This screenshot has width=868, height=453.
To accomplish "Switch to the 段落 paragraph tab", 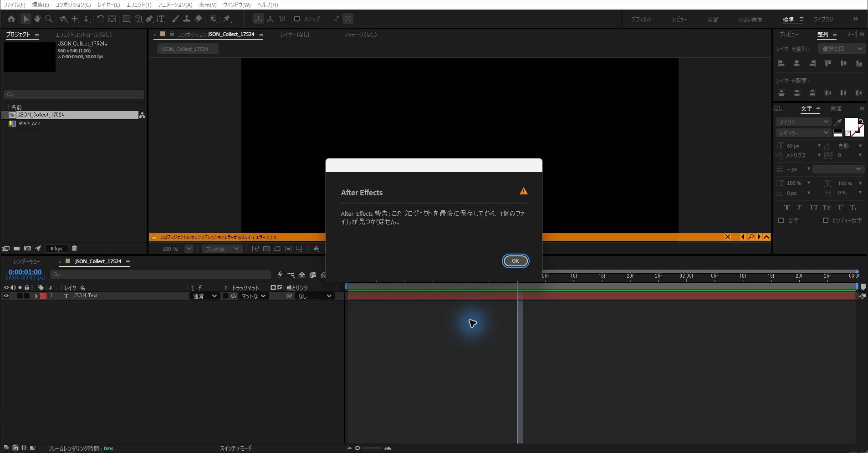I will point(836,108).
